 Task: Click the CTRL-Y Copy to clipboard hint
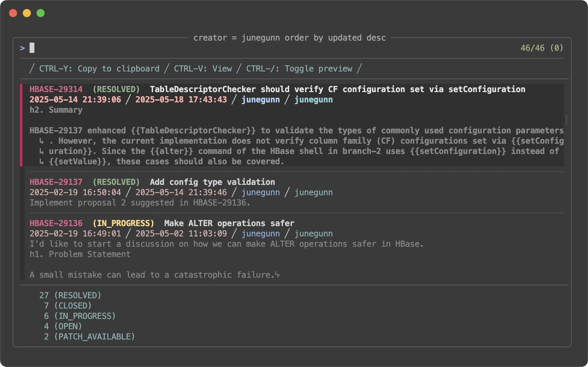pyautogui.click(x=99, y=69)
